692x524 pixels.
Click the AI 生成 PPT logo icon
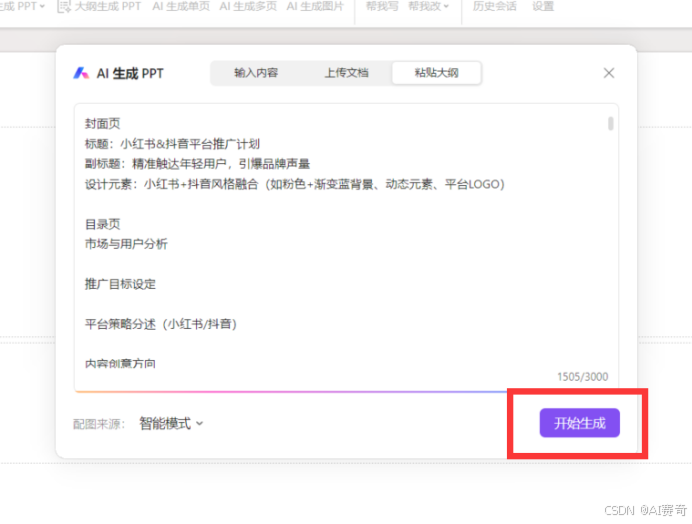81,73
